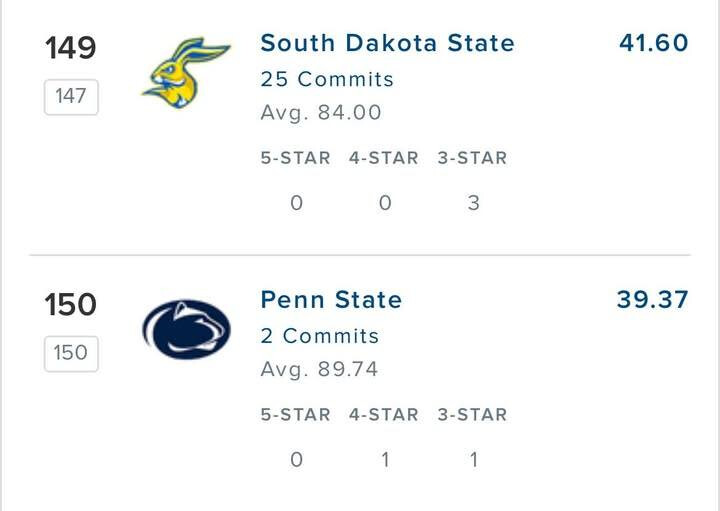
Task: Click the South Dakota State jackrabbit logo
Action: point(186,74)
